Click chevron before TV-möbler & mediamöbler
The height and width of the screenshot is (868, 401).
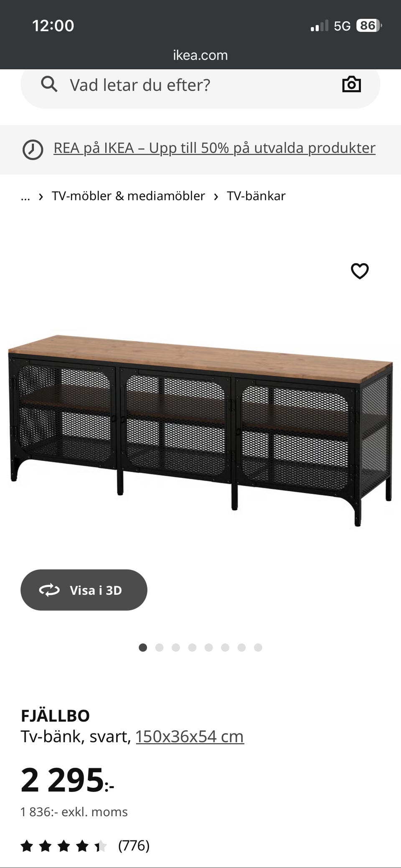click(41, 196)
